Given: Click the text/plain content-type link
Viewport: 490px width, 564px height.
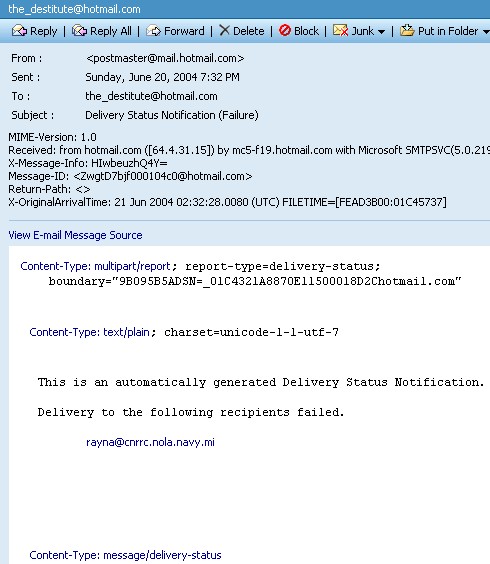Looking at the screenshot, I should pos(126,332).
